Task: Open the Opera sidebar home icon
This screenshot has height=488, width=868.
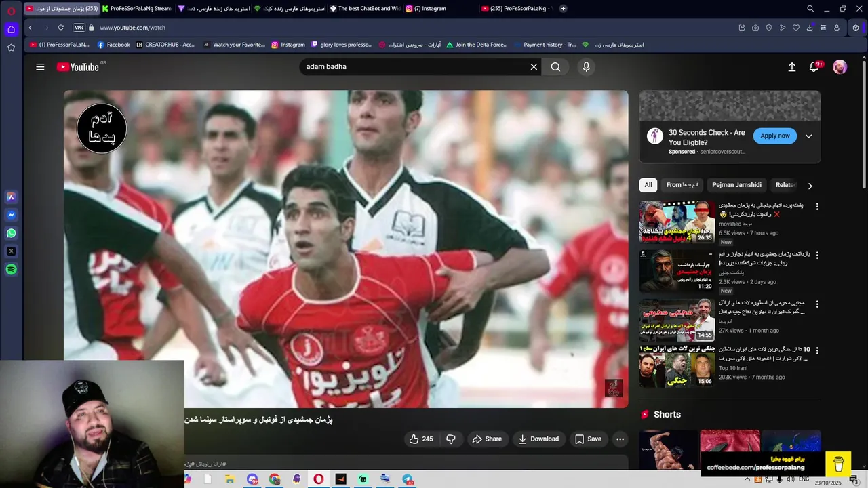Action: pos(11,29)
